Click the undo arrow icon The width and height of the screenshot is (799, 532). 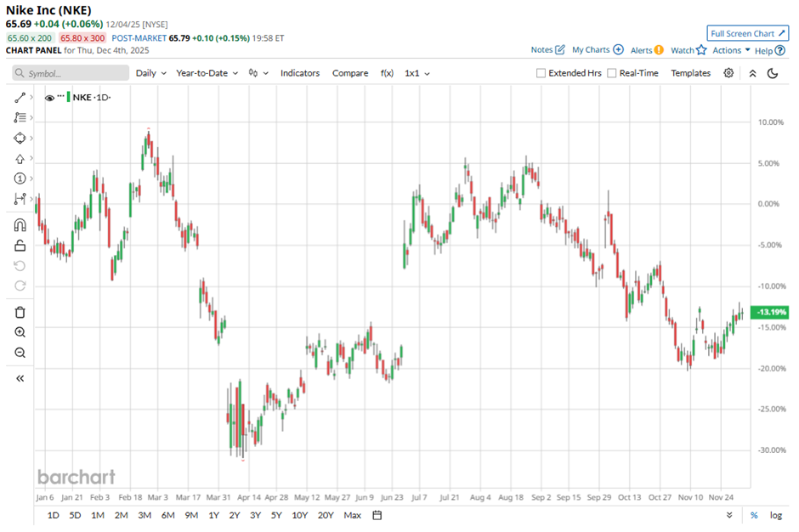point(20,266)
